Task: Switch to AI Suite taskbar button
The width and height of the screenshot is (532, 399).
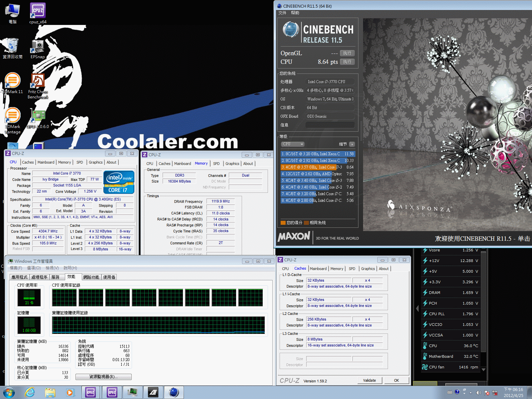Action: (x=153, y=392)
